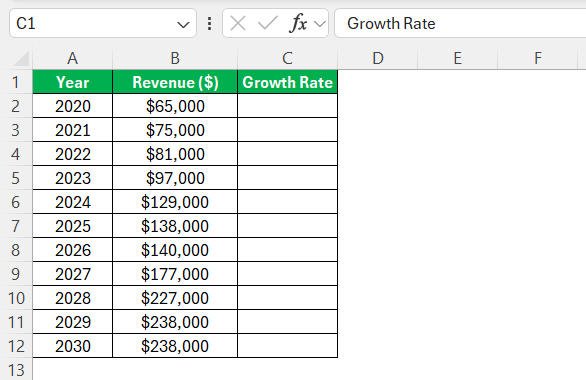This screenshot has width=586, height=380.
Task: Select row 12 header
Action: coord(16,346)
